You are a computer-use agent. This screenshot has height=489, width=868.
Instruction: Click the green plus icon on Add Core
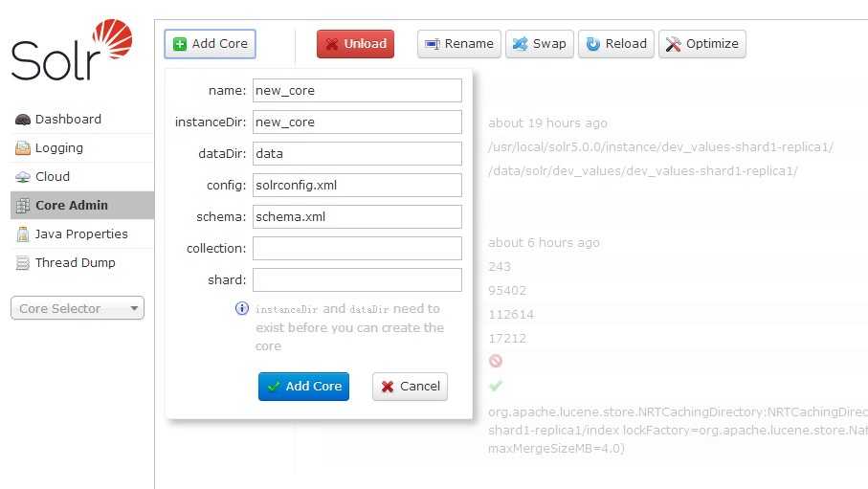[x=180, y=44]
